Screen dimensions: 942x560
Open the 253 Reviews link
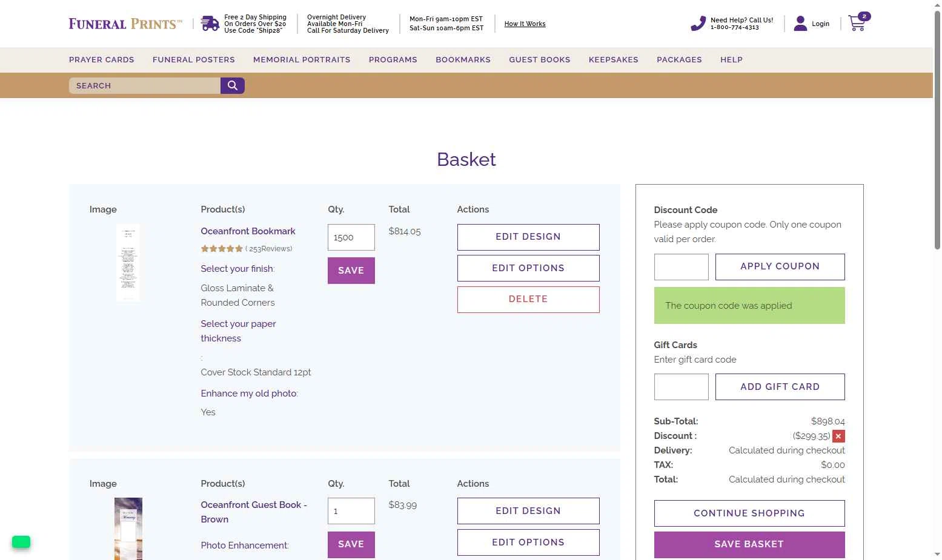click(268, 249)
